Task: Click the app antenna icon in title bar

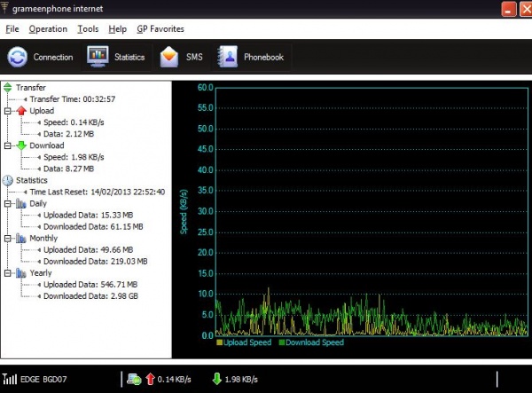Action: (x=4, y=7)
